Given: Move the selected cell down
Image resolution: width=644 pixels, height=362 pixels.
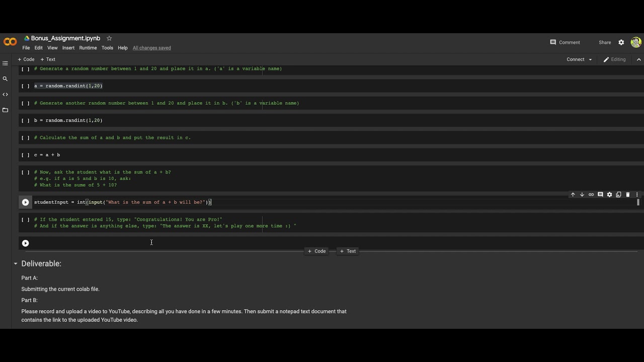Looking at the screenshot, I should point(582,195).
